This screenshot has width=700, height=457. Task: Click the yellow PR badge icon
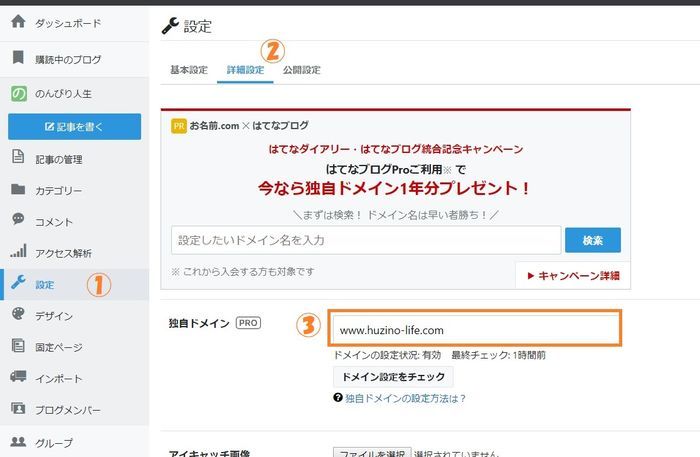[179, 126]
